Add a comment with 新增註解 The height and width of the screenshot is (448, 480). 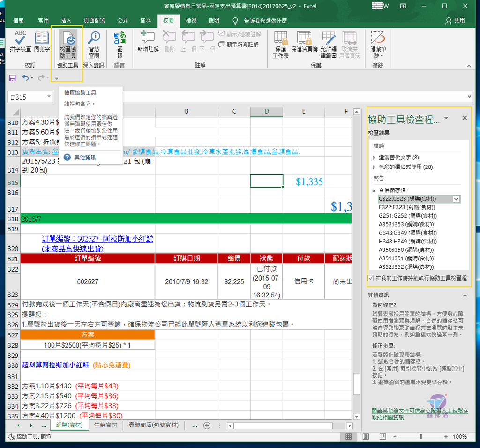[x=148, y=41]
